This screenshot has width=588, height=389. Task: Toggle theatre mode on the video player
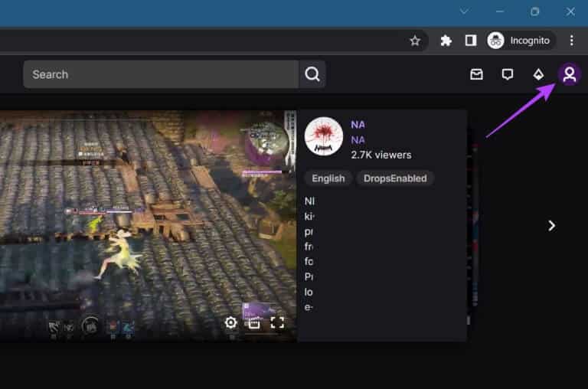(x=254, y=322)
